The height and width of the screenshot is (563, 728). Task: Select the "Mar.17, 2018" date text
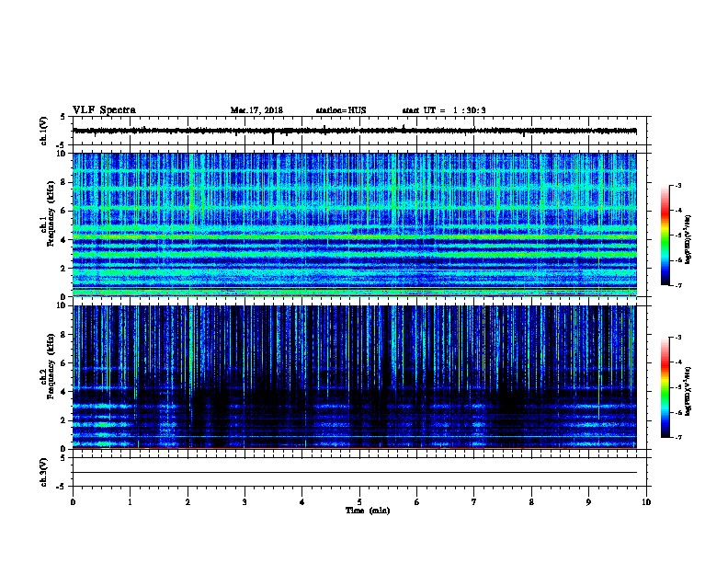[256, 110]
